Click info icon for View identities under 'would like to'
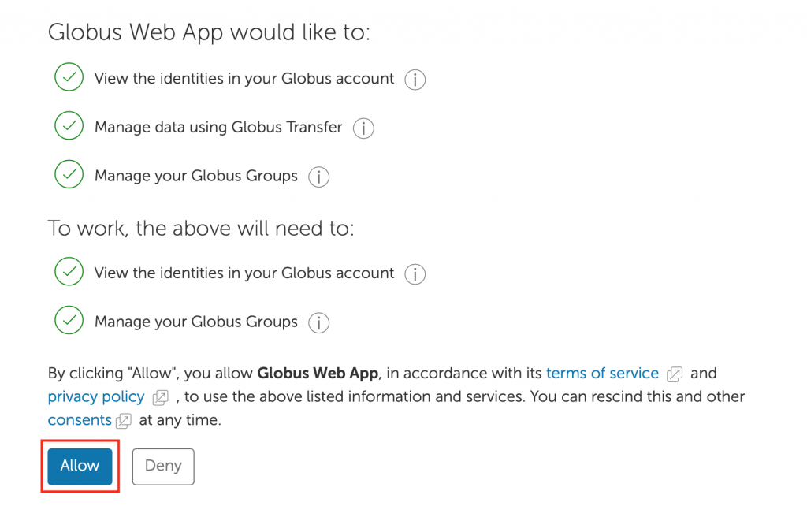The height and width of the screenshot is (532, 807). (415, 80)
